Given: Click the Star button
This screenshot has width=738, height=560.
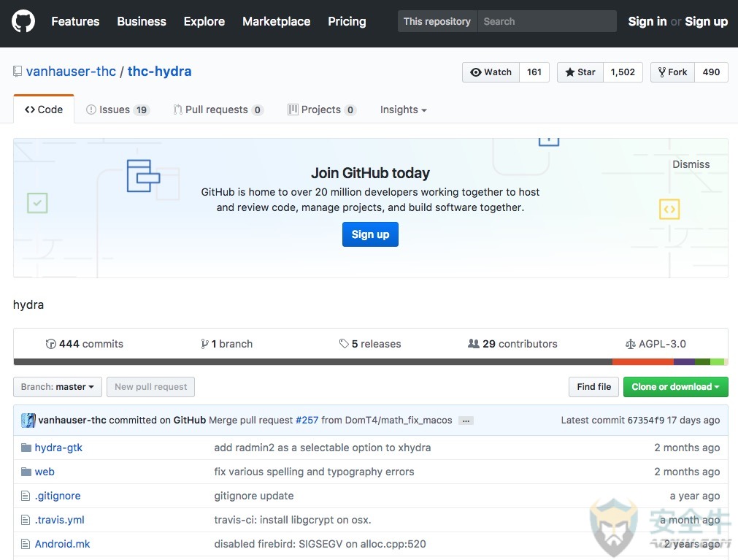Looking at the screenshot, I should click(580, 72).
